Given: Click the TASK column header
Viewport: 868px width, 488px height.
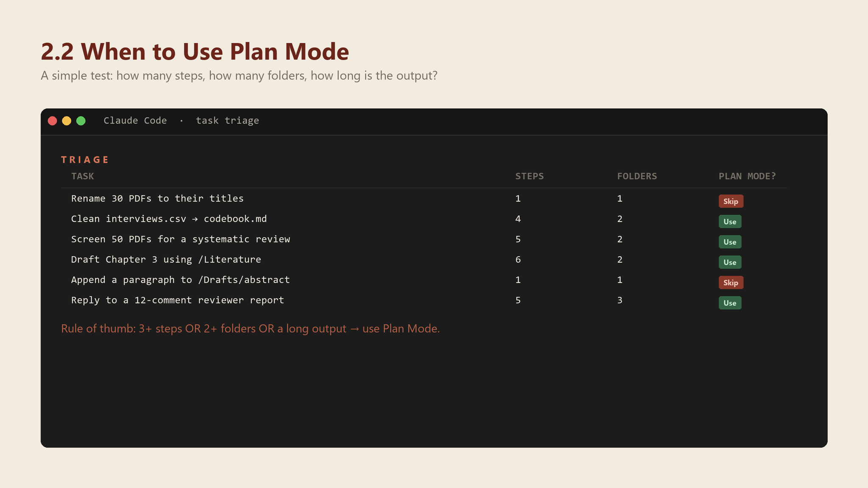Looking at the screenshot, I should pos(83,176).
